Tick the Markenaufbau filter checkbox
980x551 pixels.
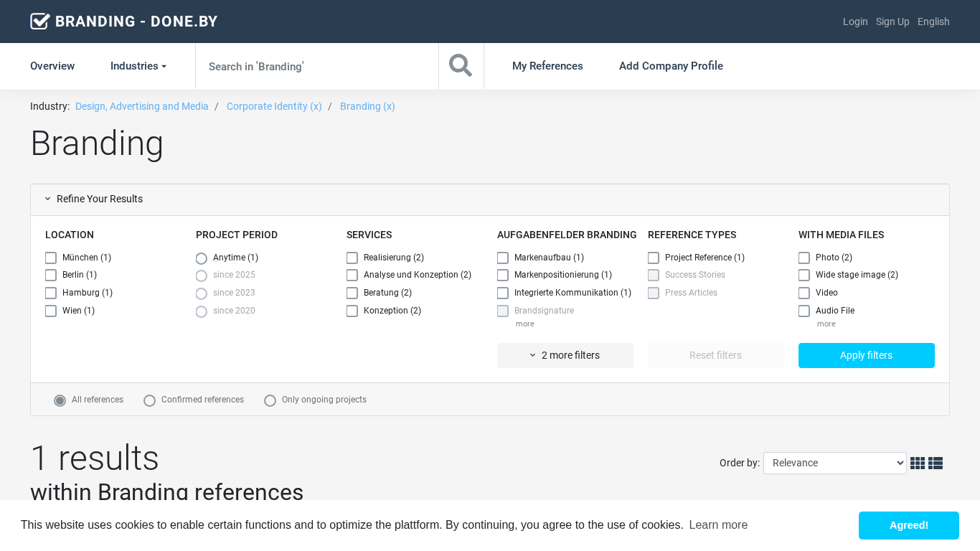[503, 258]
